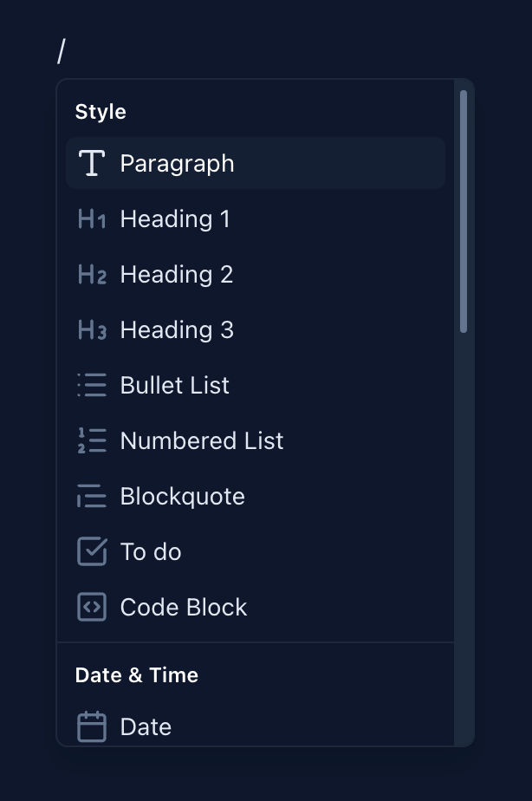
Task: Choose the Heading 1 text label
Action: pyautogui.click(x=175, y=218)
